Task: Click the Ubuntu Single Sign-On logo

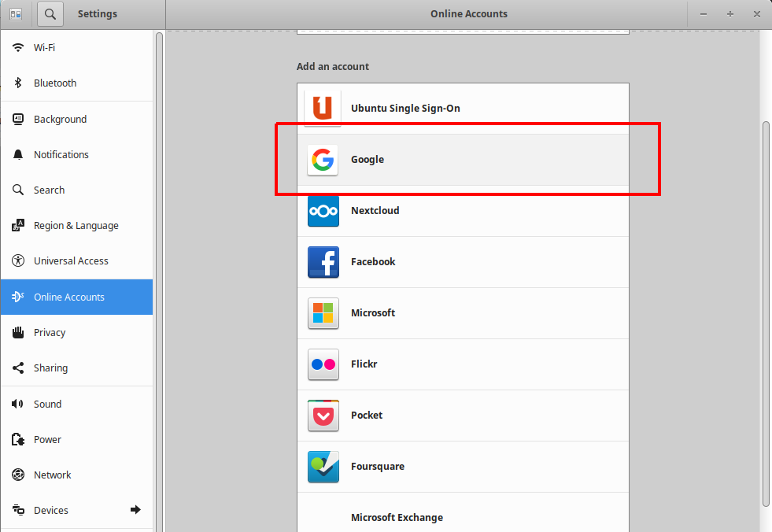Action: [x=323, y=108]
